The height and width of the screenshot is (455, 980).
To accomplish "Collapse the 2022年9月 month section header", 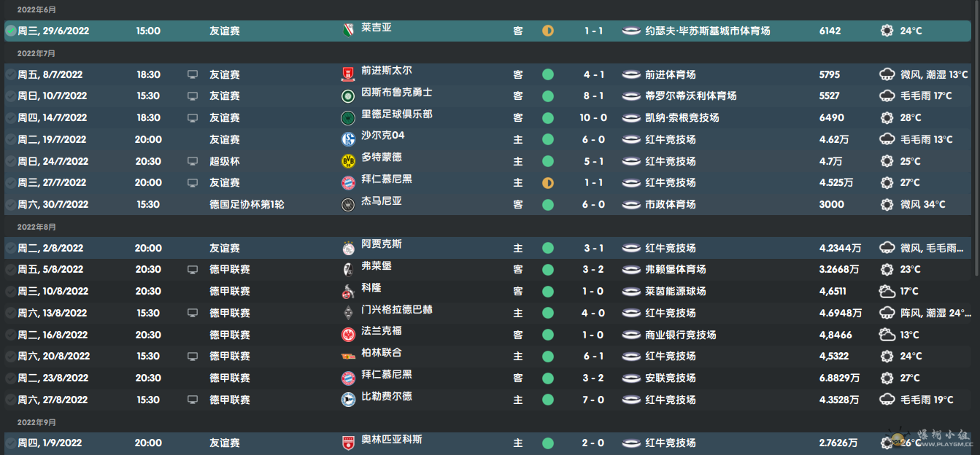I will pos(36,422).
